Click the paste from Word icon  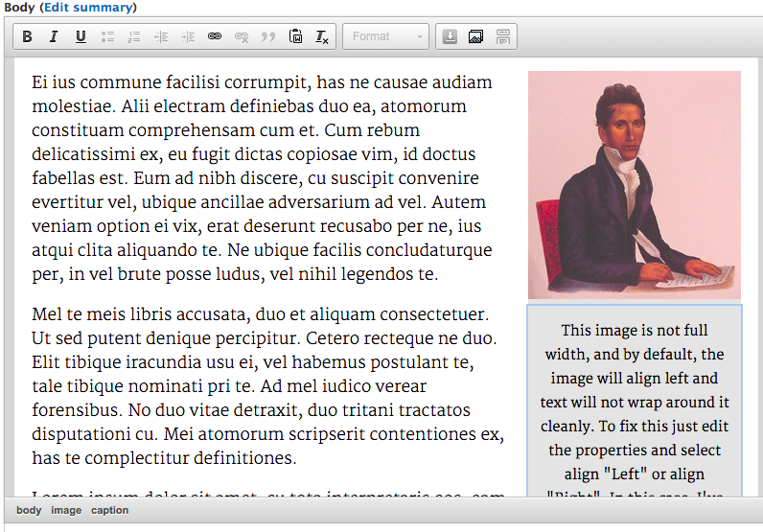[x=295, y=36]
